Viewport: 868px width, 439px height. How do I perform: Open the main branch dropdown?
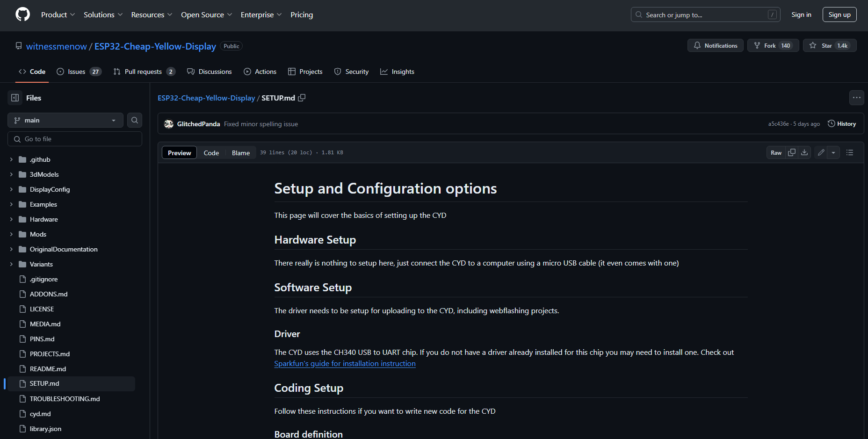tap(65, 120)
